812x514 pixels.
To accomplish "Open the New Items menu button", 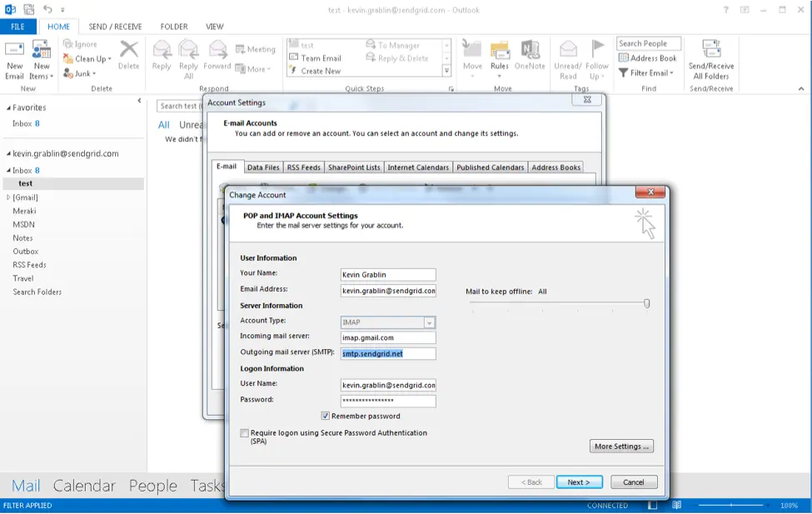I will pyautogui.click(x=42, y=60).
